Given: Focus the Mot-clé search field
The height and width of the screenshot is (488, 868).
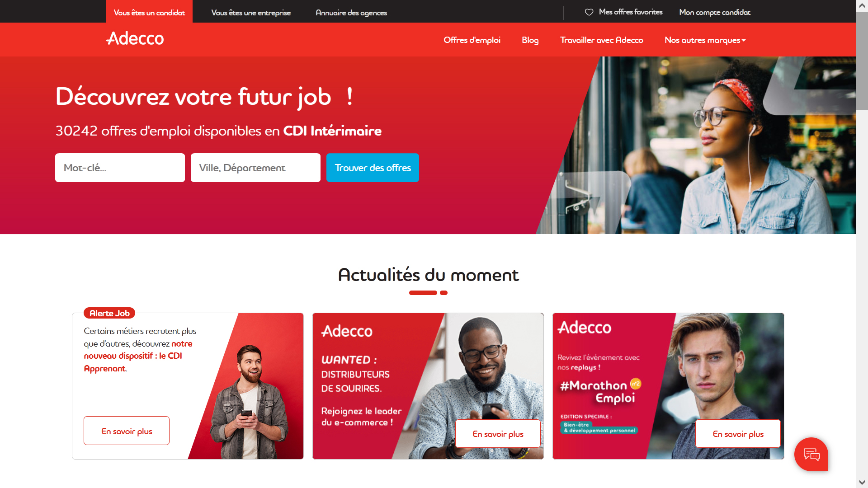Looking at the screenshot, I should point(120,168).
